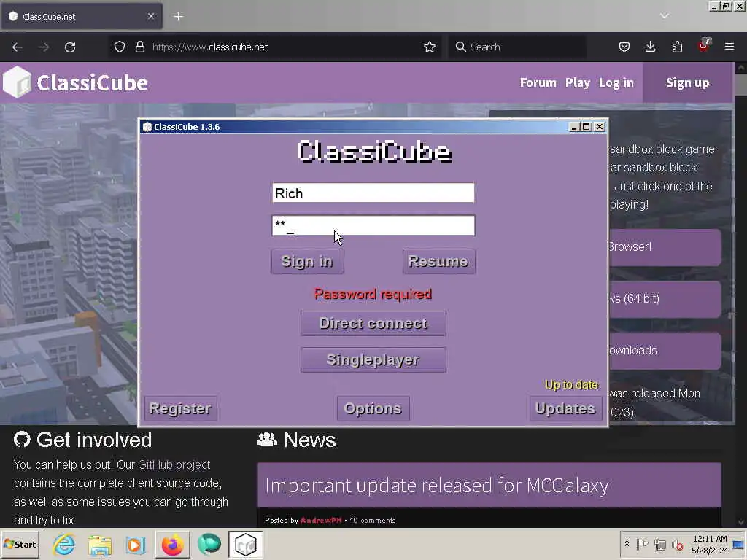Screen dimensions: 747x560
Task: Open the Firefox hamburger menu
Action: 729,47
